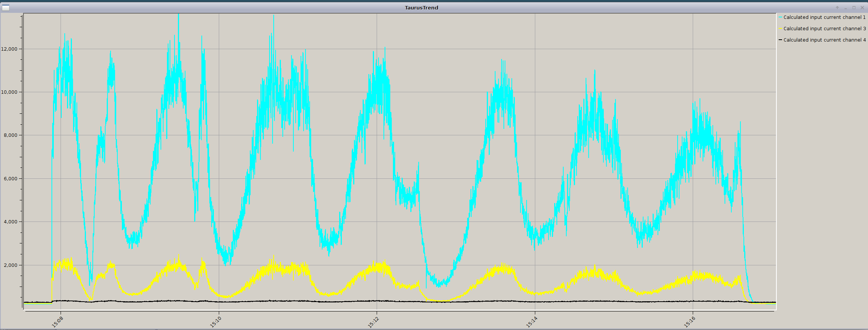Toggle channel 3 curve via legend label
Image resolution: width=868 pixels, height=330 pixels.
(x=824, y=29)
